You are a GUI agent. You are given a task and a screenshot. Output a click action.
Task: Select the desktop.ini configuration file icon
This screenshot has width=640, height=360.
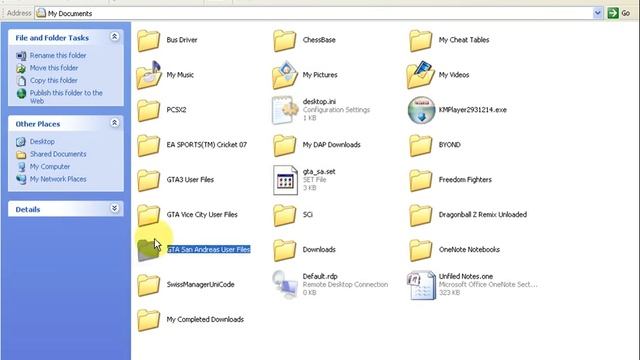coord(284,110)
